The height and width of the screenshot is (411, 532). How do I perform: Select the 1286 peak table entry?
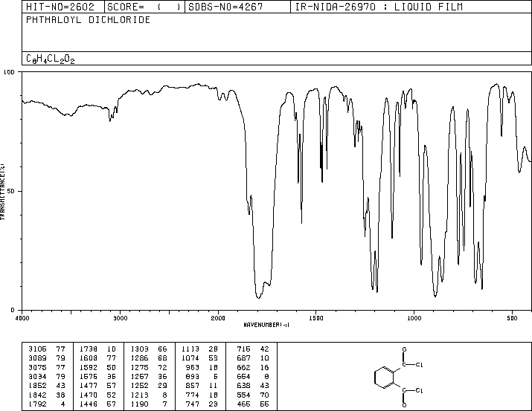(x=149, y=357)
